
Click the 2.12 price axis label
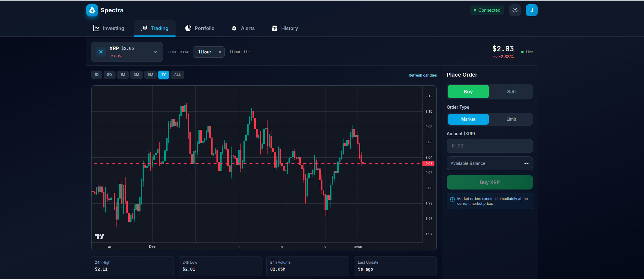pyautogui.click(x=429, y=96)
